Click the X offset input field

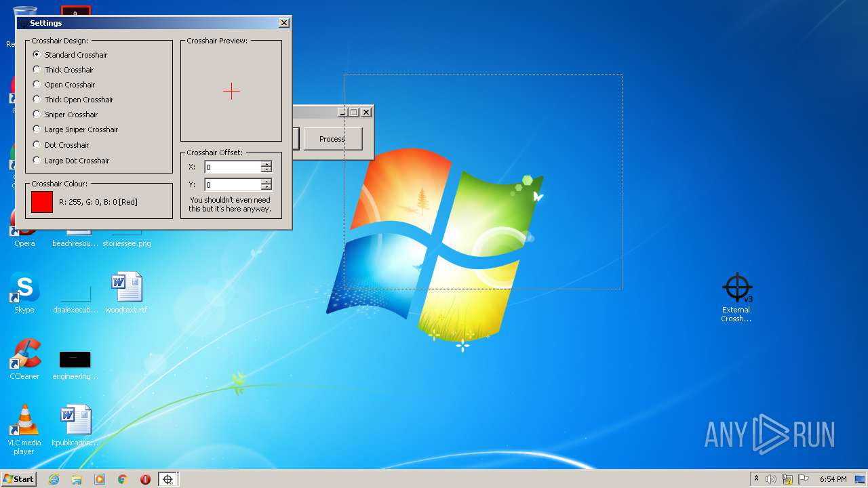click(x=233, y=167)
